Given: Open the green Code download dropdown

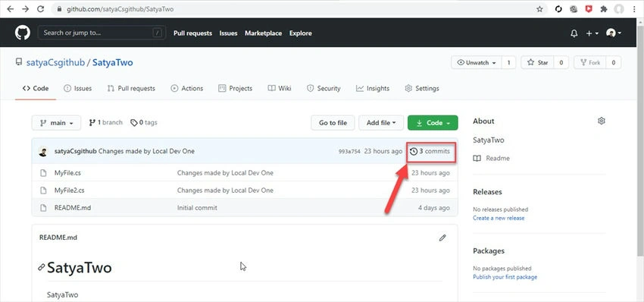Looking at the screenshot, I should click(x=433, y=123).
